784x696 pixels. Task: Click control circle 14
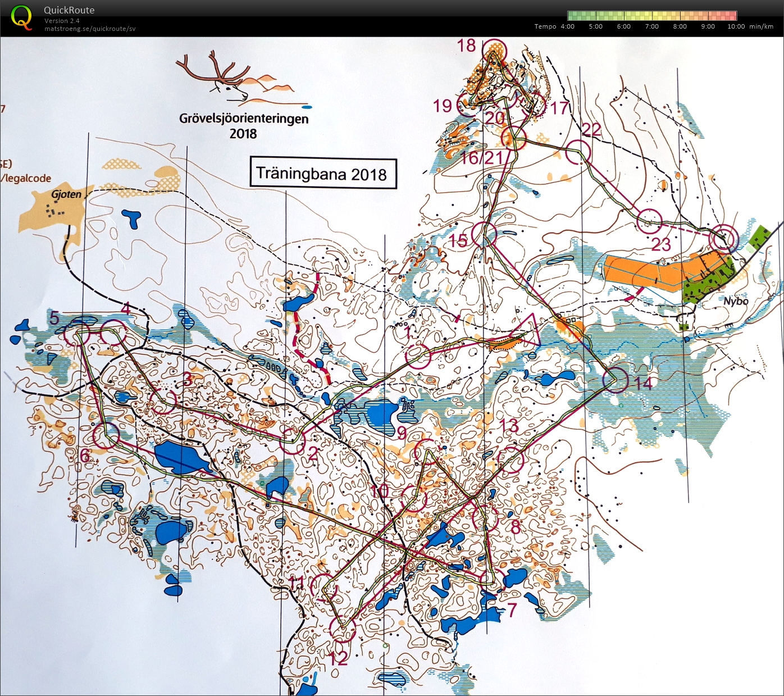(616, 379)
